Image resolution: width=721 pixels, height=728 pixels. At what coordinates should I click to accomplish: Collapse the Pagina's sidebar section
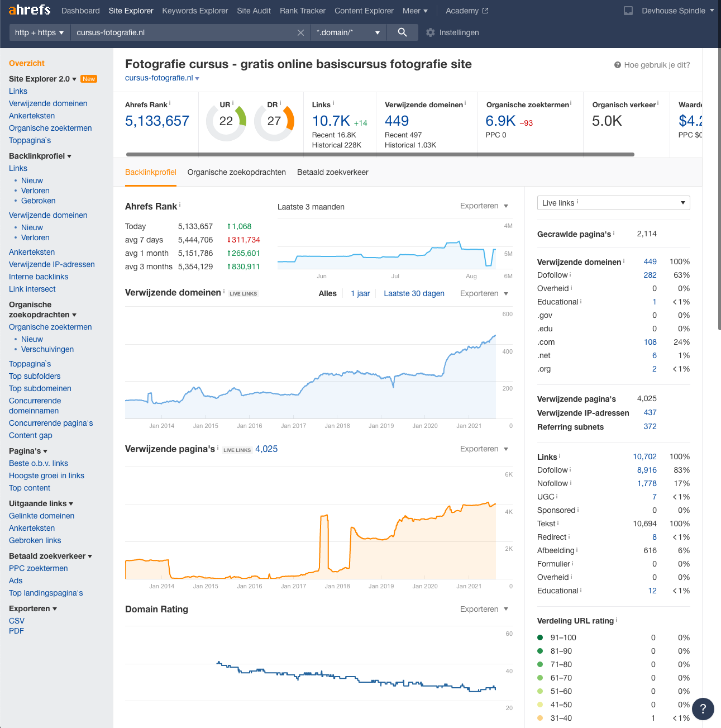(x=28, y=451)
